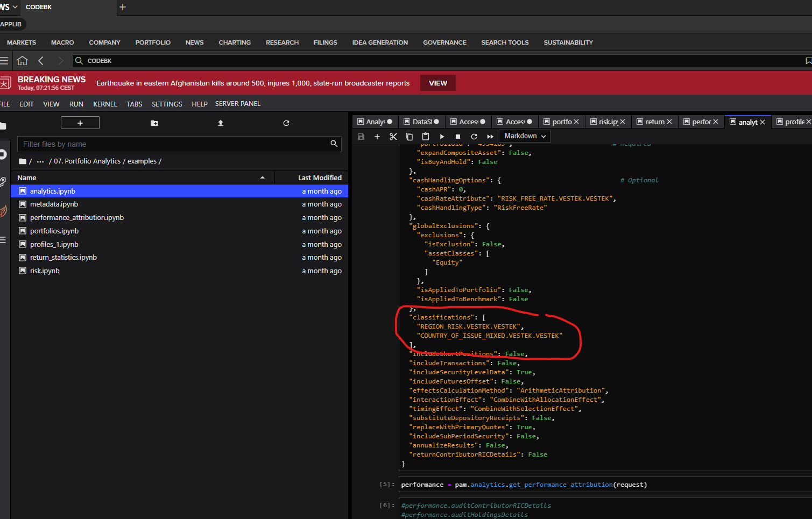Cut the selected cell
The width and height of the screenshot is (812, 519).
tap(393, 137)
